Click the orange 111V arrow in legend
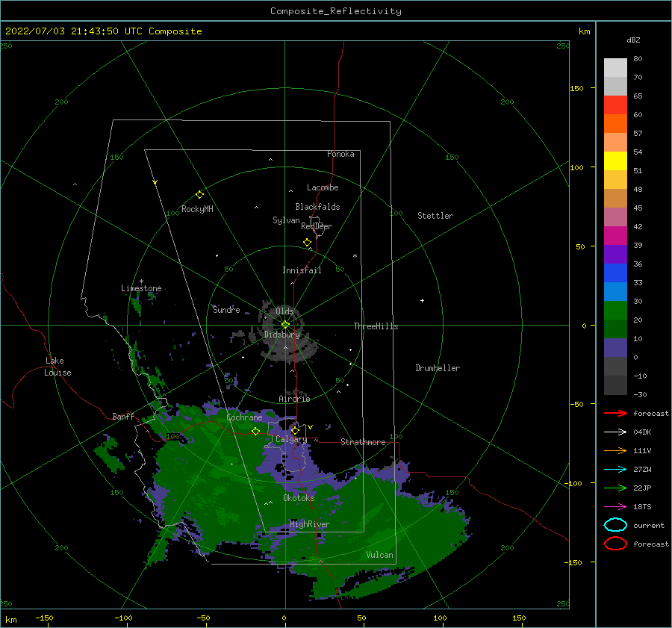The image size is (672, 628). (616, 450)
